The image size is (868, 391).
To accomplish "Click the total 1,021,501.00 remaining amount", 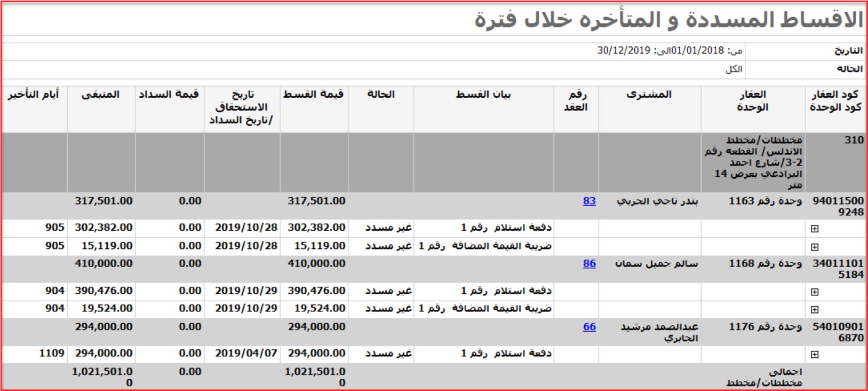I will coord(102,377).
